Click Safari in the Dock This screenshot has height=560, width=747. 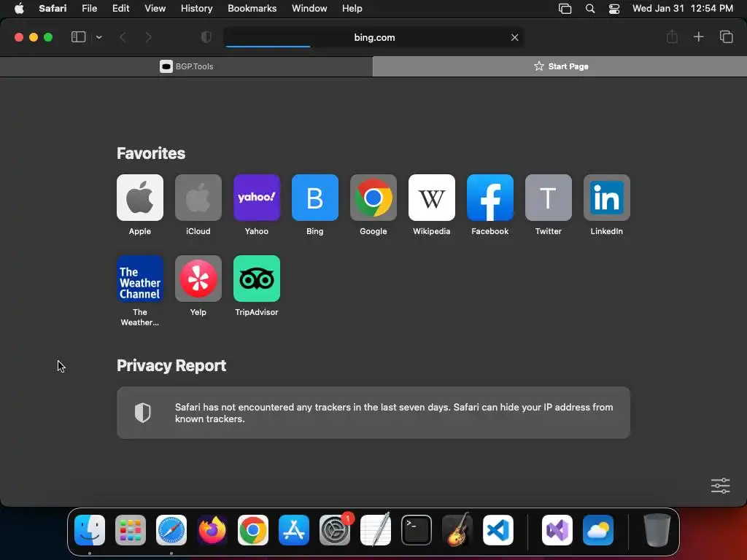171,530
